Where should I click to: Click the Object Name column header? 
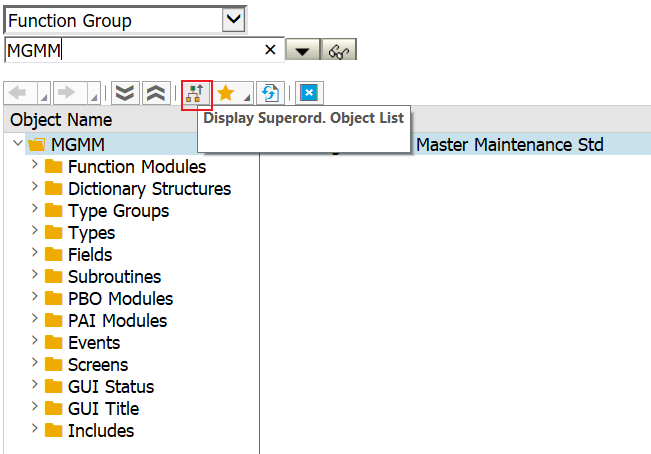(61, 120)
